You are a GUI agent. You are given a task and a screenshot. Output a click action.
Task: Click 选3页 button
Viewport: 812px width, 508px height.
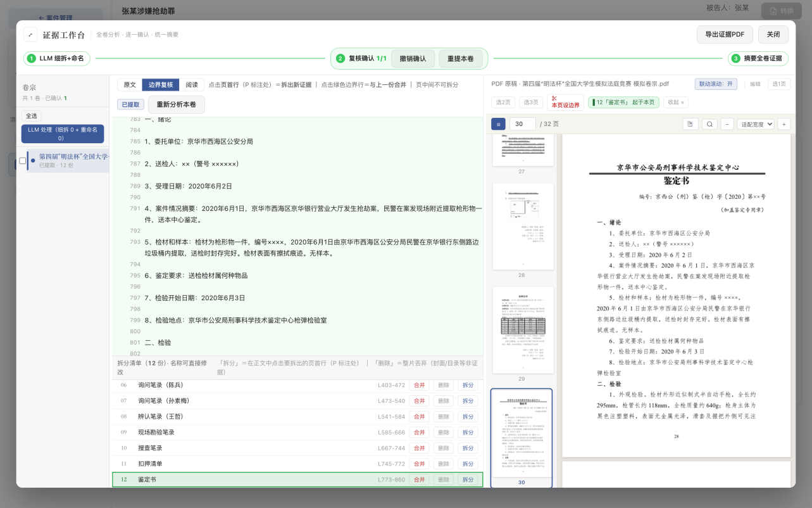(x=531, y=102)
